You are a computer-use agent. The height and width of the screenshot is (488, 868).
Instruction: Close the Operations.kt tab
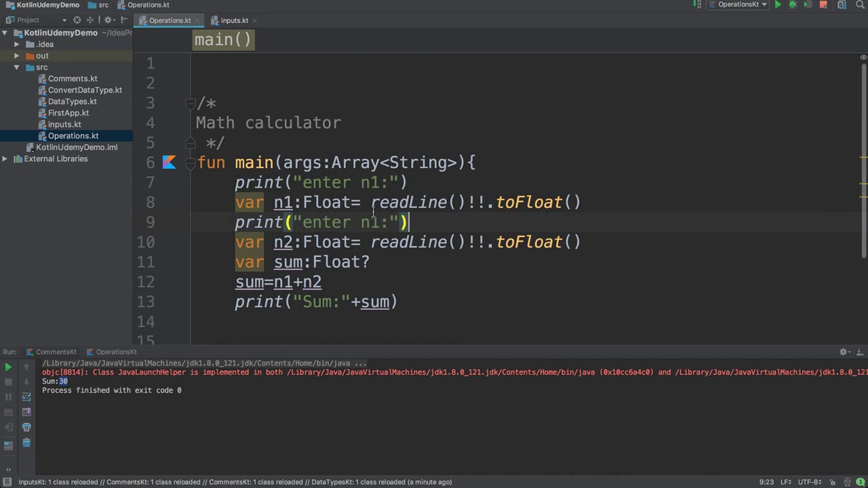[197, 20]
